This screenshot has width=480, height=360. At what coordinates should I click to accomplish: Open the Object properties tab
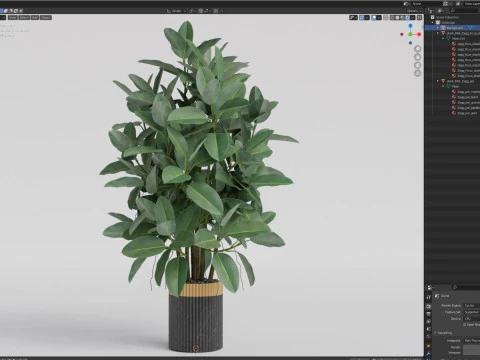pyautogui.click(x=428, y=346)
